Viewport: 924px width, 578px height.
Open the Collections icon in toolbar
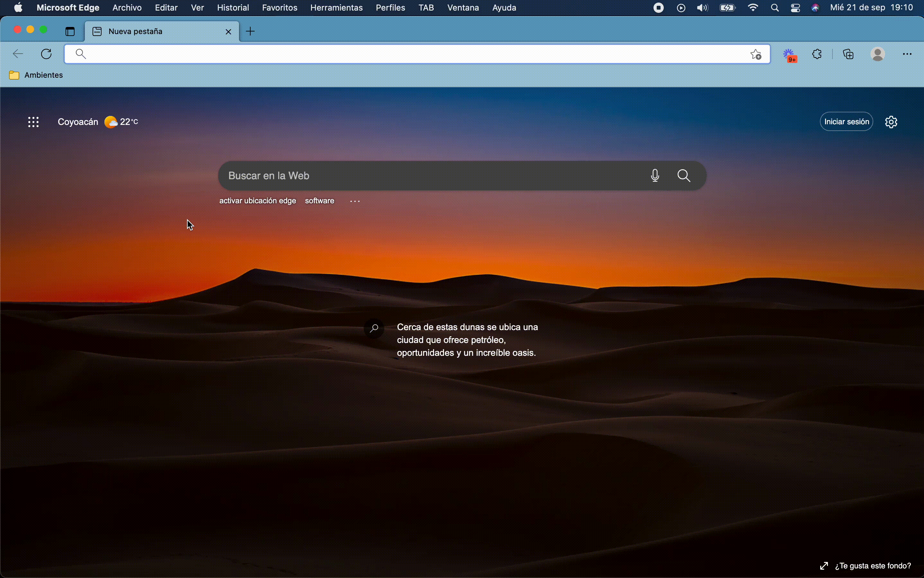pyautogui.click(x=849, y=54)
